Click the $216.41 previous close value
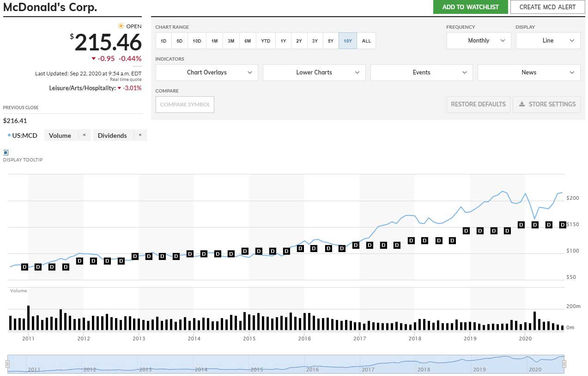Viewport: 588px width, 376px height. pos(14,121)
